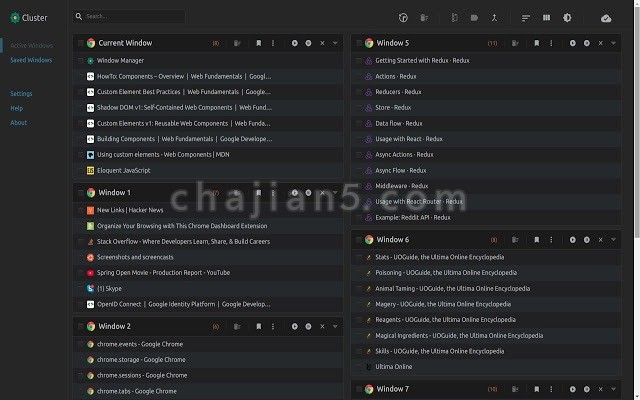The width and height of the screenshot is (640, 400).
Task: Save Window 2 with its bookmark icon
Action: 258,326
